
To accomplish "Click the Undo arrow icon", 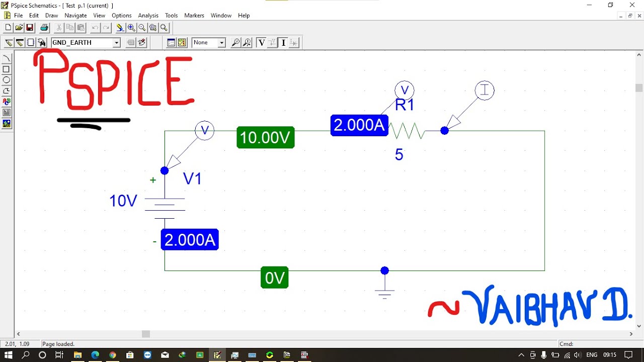I will pos(95,28).
